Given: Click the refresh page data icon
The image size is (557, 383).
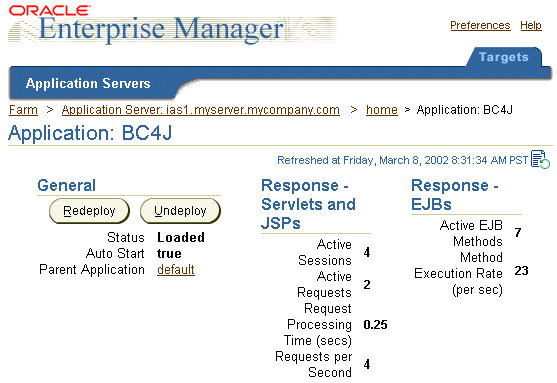Looking at the screenshot, I should (540, 160).
